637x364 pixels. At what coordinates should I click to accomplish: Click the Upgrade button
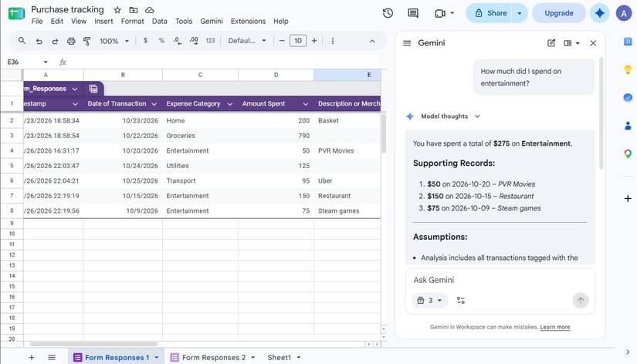558,13
